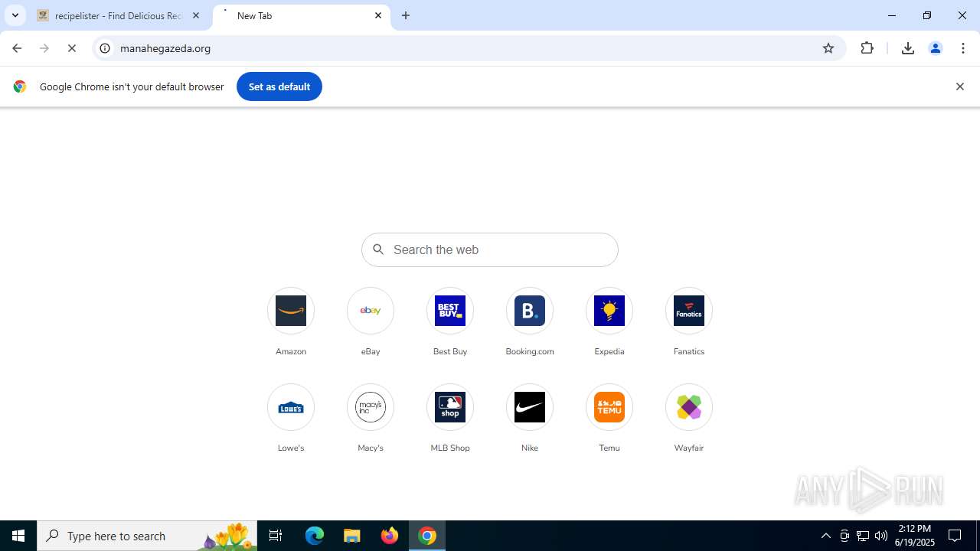Open the Extensions puzzle icon
This screenshot has width=980, height=551.
point(867,48)
